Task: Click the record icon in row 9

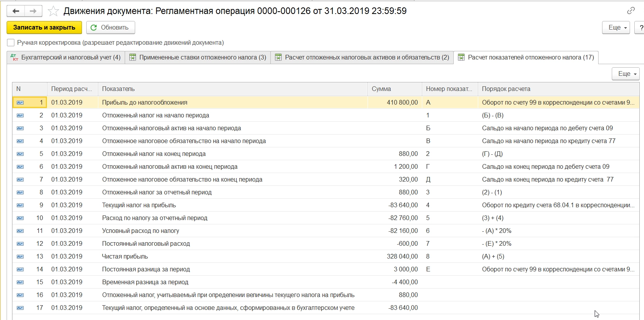Action: (20, 205)
